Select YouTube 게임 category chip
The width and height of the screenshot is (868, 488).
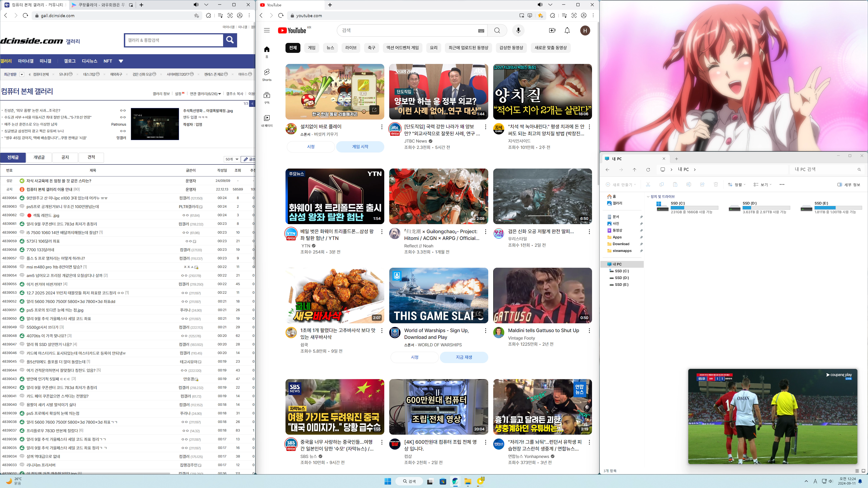tap(311, 48)
